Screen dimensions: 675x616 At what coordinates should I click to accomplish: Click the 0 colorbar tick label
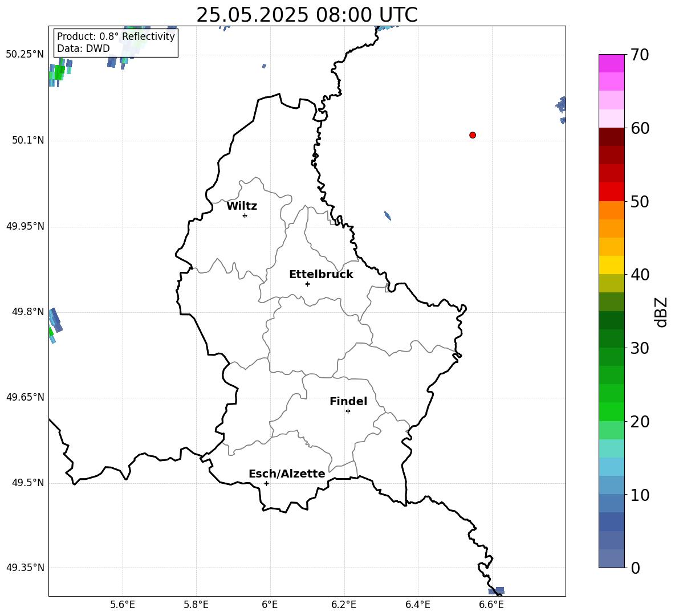(x=635, y=568)
